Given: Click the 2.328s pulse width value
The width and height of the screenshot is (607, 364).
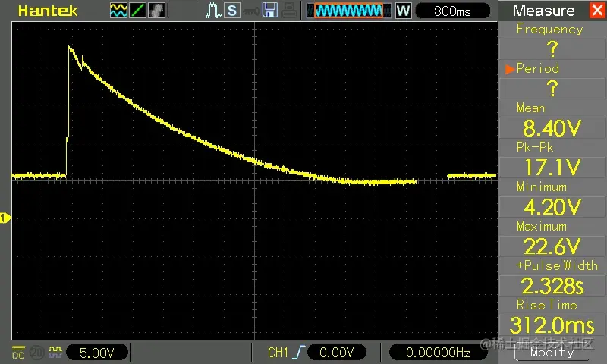Looking at the screenshot, I should click(x=552, y=286).
